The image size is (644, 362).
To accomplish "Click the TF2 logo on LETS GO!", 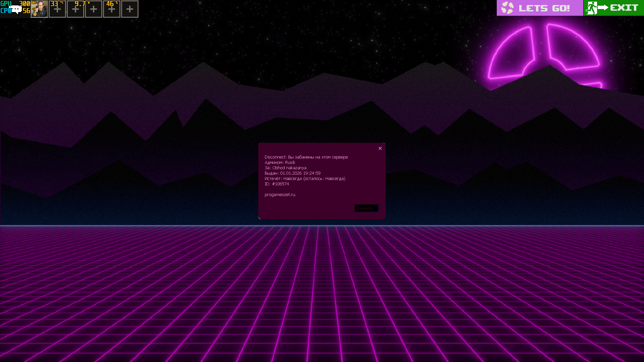I will (x=507, y=8).
